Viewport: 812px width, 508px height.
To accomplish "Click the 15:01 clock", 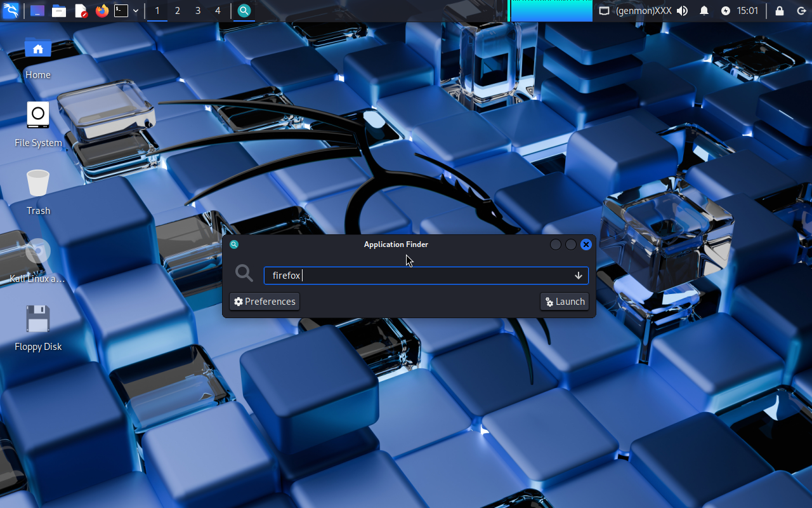I will [x=748, y=11].
